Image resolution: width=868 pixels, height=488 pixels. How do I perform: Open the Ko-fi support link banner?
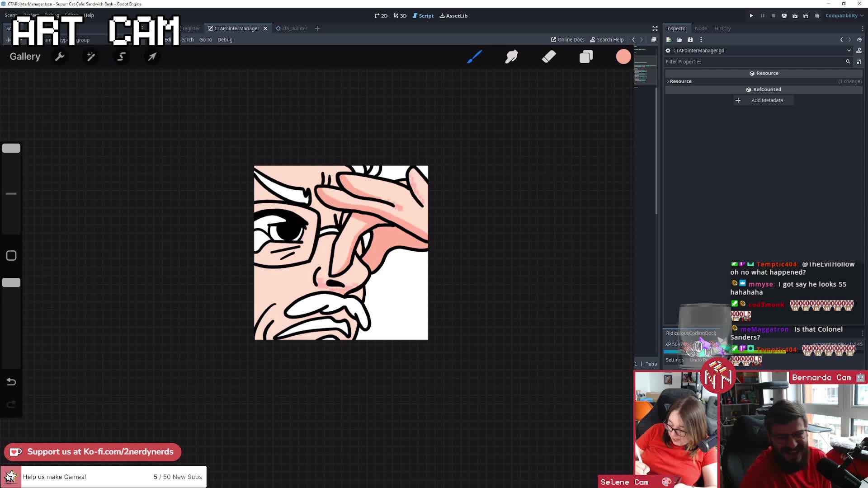pos(93,452)
